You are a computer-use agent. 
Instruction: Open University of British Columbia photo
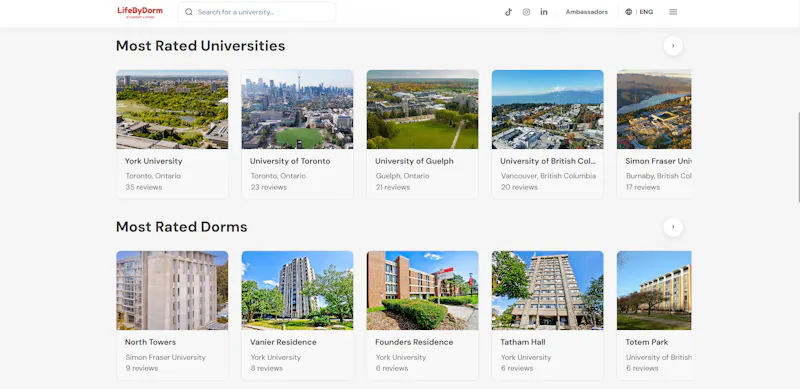(x=547, y=109)
